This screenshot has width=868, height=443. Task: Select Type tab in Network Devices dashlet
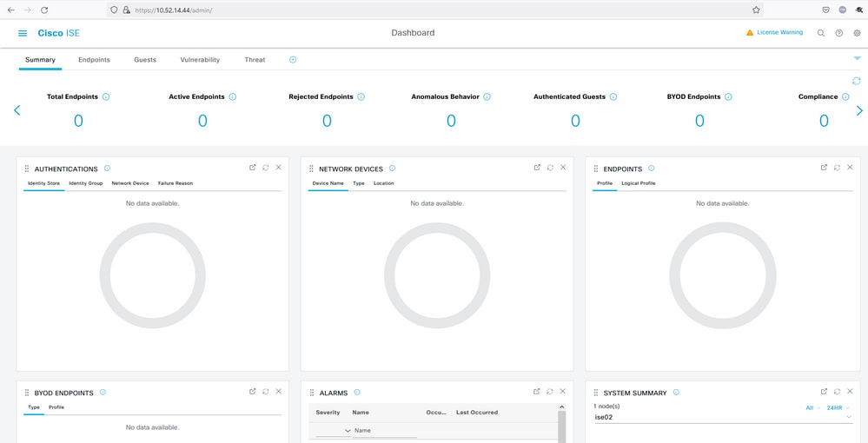click(x=359, y=183)
